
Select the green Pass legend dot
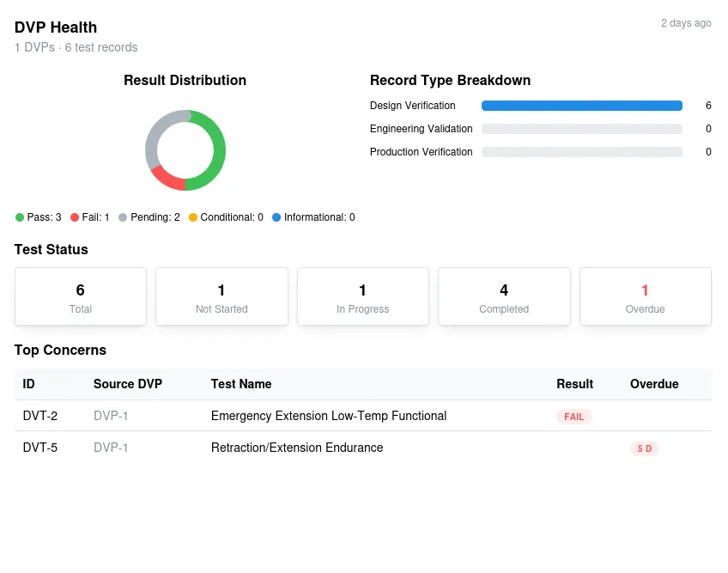(x=20, y=217)
